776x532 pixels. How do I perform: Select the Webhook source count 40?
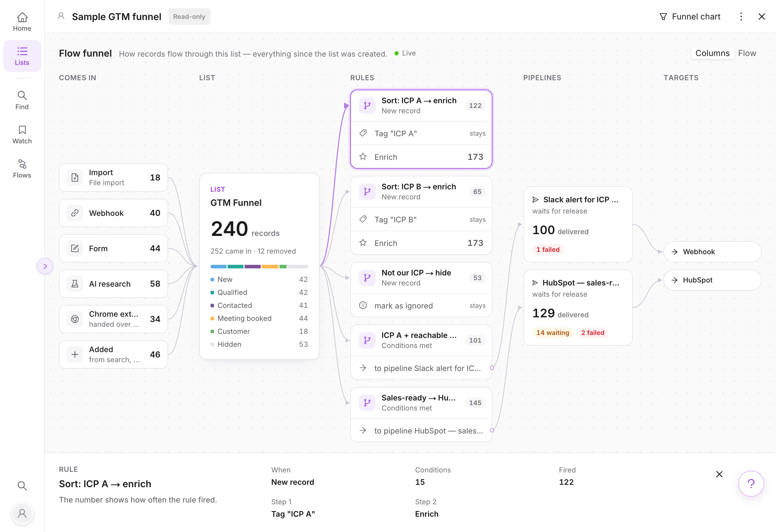(155, 213)
